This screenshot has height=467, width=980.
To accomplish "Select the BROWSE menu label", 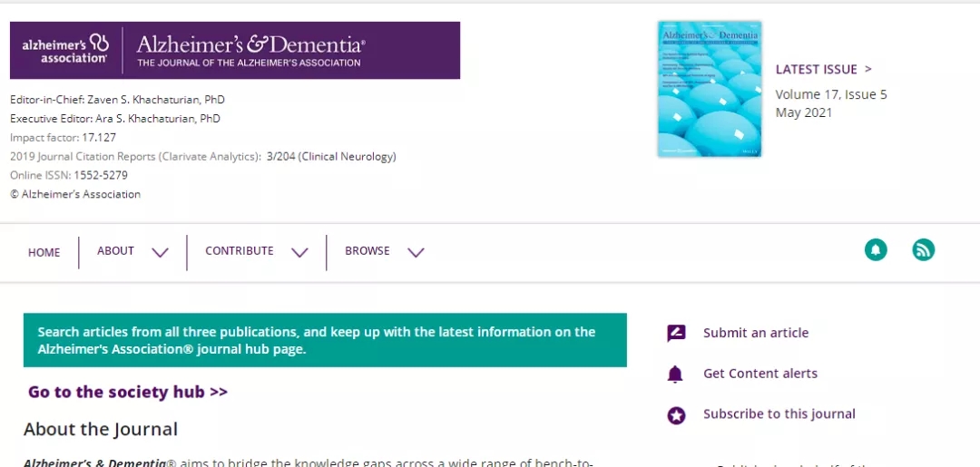I will [x=367, y=251].
